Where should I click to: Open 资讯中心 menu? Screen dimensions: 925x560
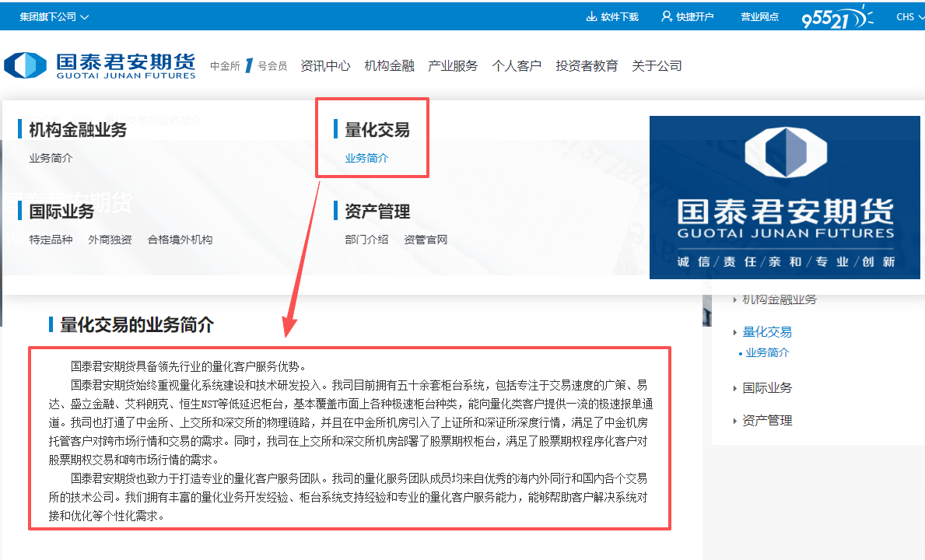[325, 66]
